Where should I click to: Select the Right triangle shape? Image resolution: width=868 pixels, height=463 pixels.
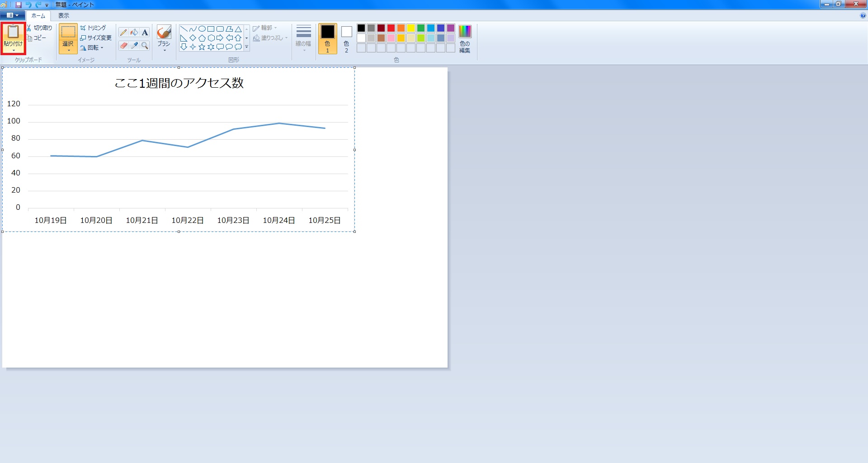coord(184,38)
